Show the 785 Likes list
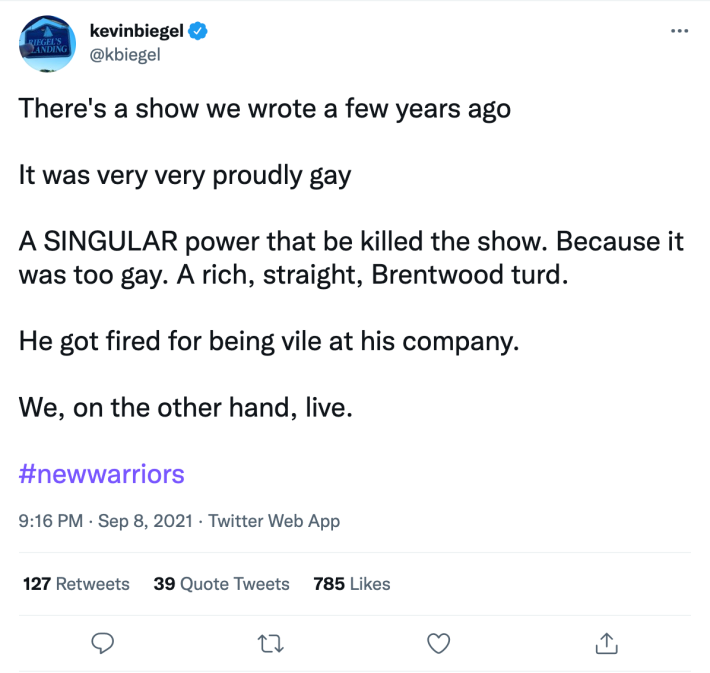 click(352, 583)
